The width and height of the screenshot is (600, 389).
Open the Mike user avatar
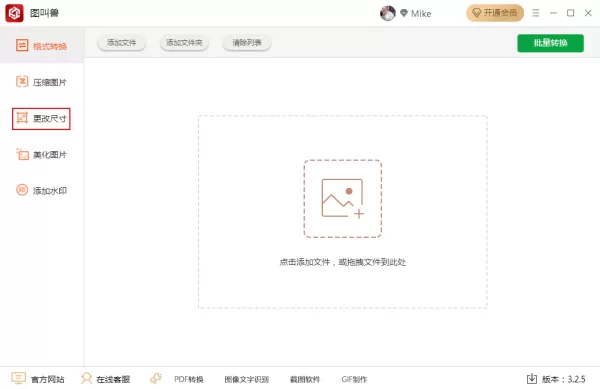pyautogui.click(x=388, y=13)
